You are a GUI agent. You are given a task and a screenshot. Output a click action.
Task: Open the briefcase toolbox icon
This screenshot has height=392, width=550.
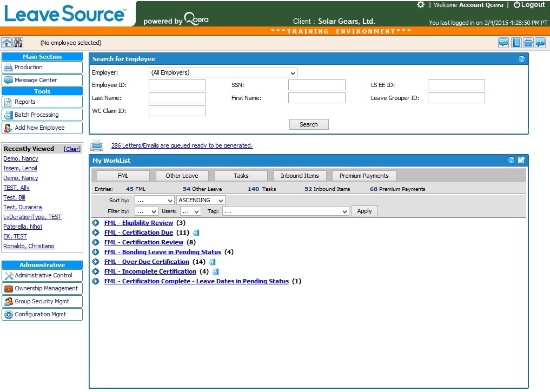(x=528, y=43)
